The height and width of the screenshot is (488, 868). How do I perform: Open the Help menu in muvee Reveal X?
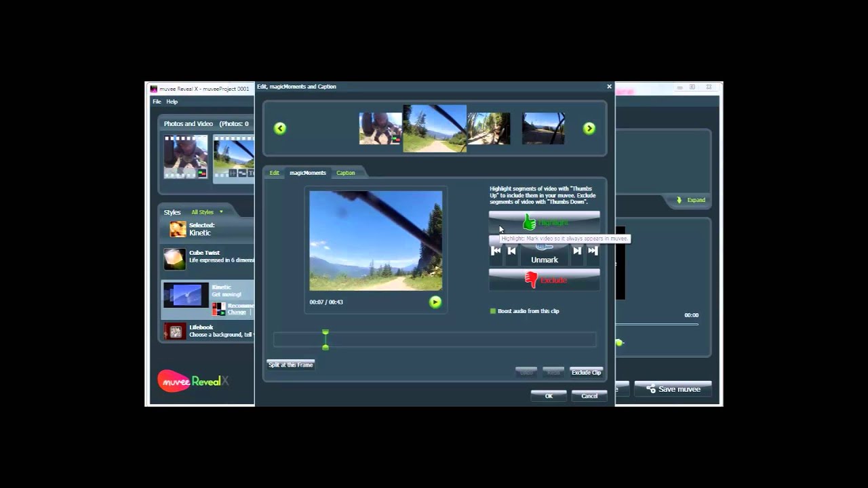click(172, 102)
